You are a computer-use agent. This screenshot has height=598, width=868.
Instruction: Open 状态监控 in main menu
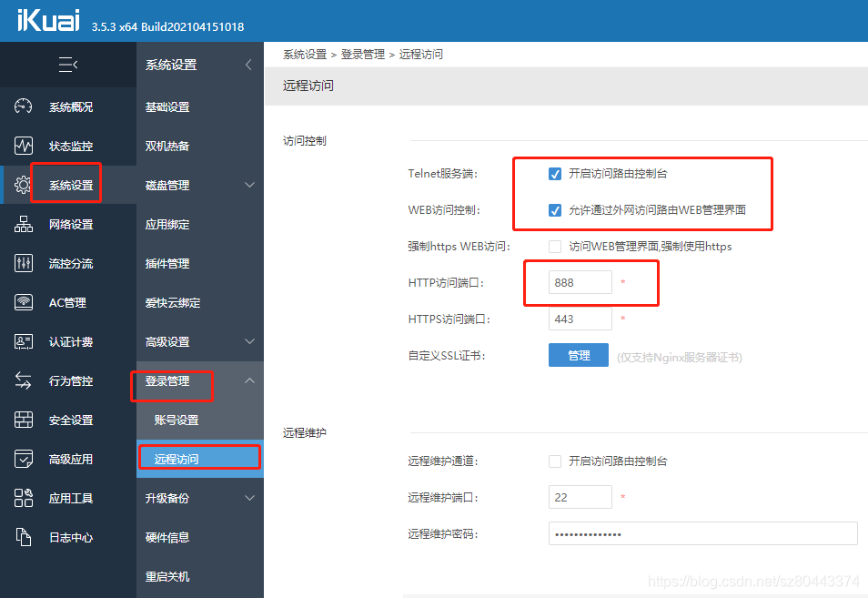(x=71, y=147)
